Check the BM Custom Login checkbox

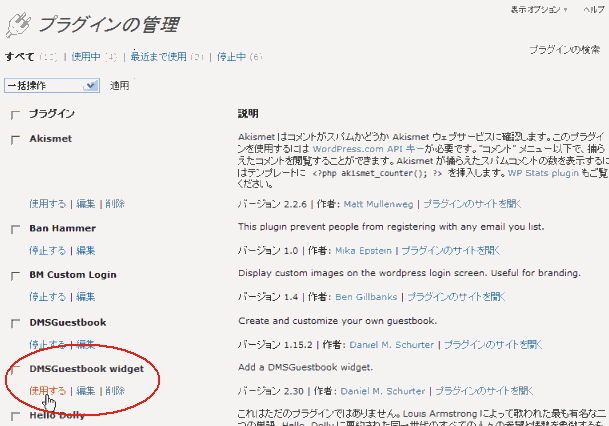click(x=15, y=276)
